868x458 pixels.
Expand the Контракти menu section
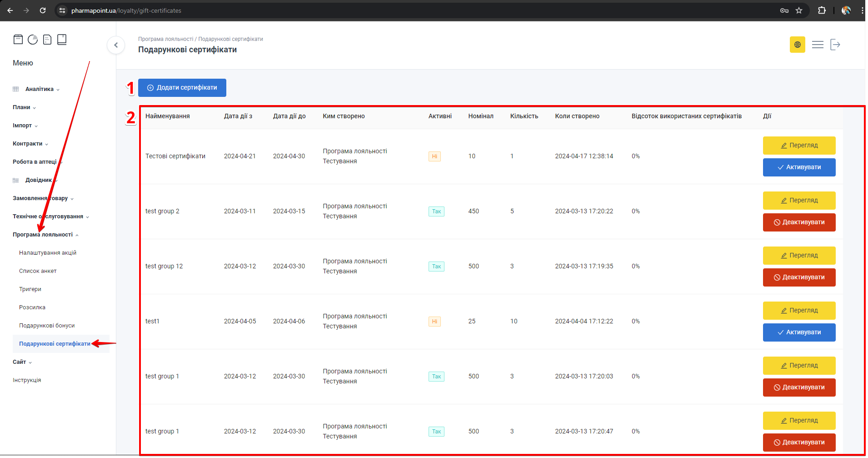[28, 144]
